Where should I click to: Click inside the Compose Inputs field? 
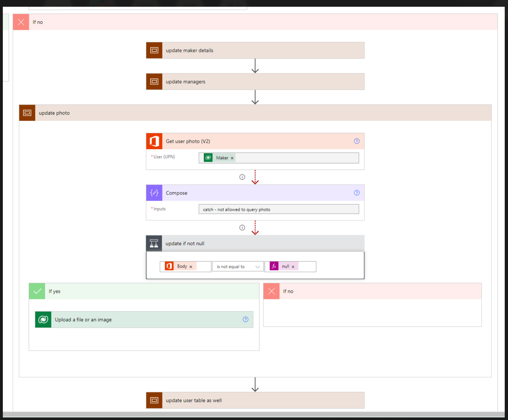click(278, 209)
